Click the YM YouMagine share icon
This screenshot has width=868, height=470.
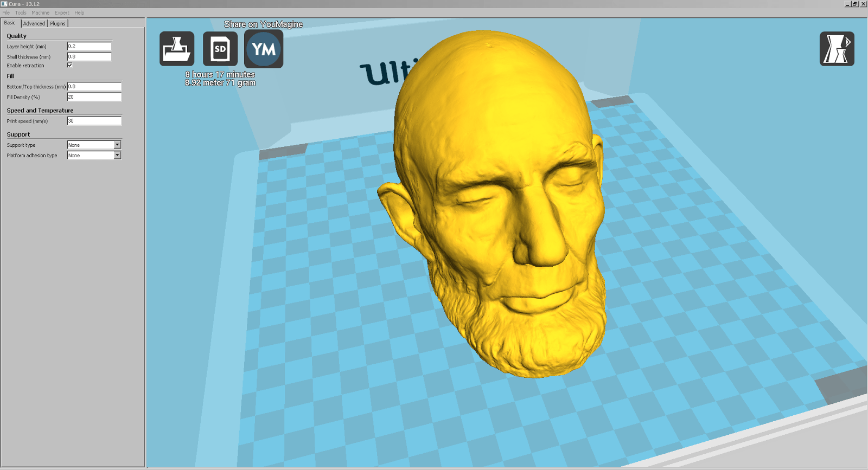(264, 49)
